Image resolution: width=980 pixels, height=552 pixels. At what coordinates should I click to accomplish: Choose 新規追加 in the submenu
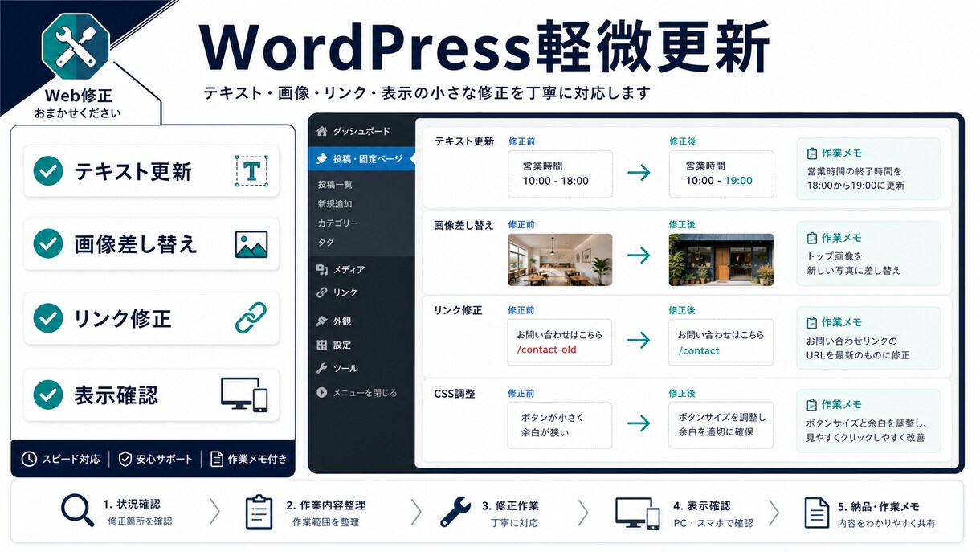tap(335, 204)
